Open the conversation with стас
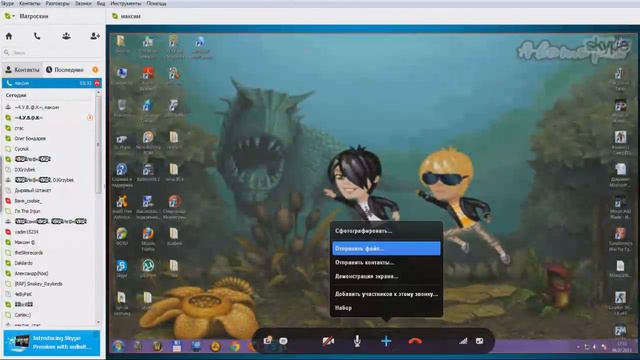The height and width of the screenshot is (360, 640). [49, 128]
